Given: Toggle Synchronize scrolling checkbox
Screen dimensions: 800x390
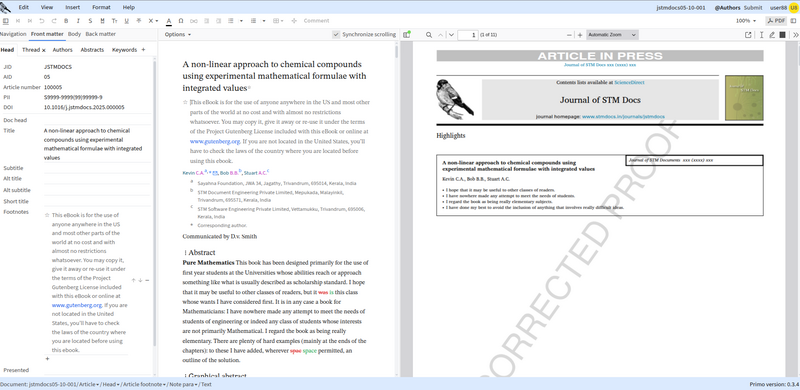Looking at the screenshot, I should point(336,34).
